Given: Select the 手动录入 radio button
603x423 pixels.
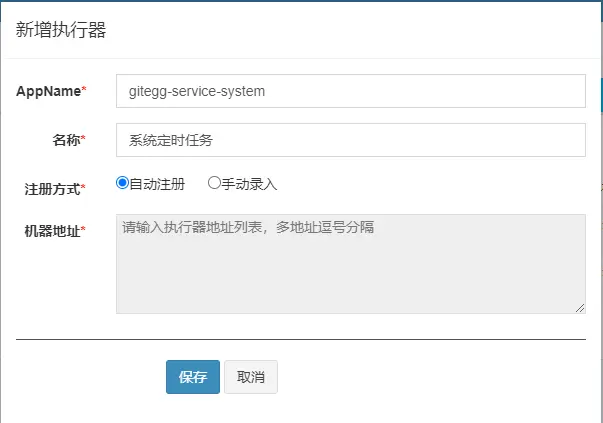Looking at the screenshot, I should click(x=214, y=183).
